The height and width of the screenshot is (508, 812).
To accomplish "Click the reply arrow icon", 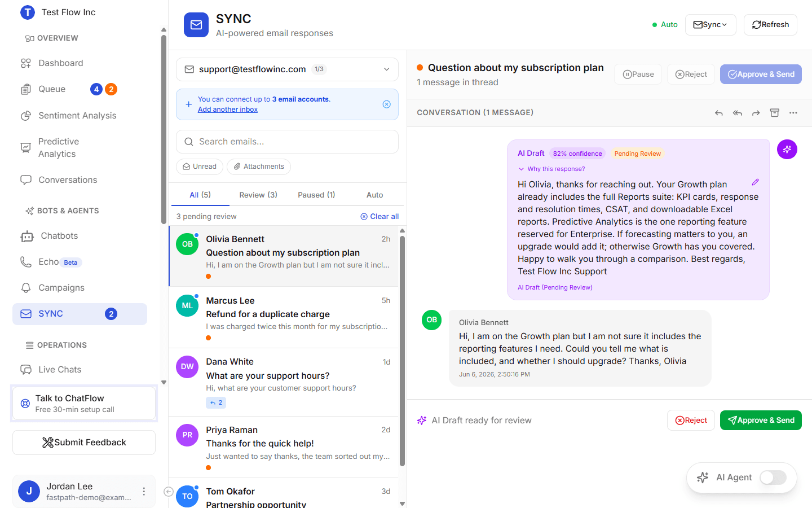I will click(718, 113).
